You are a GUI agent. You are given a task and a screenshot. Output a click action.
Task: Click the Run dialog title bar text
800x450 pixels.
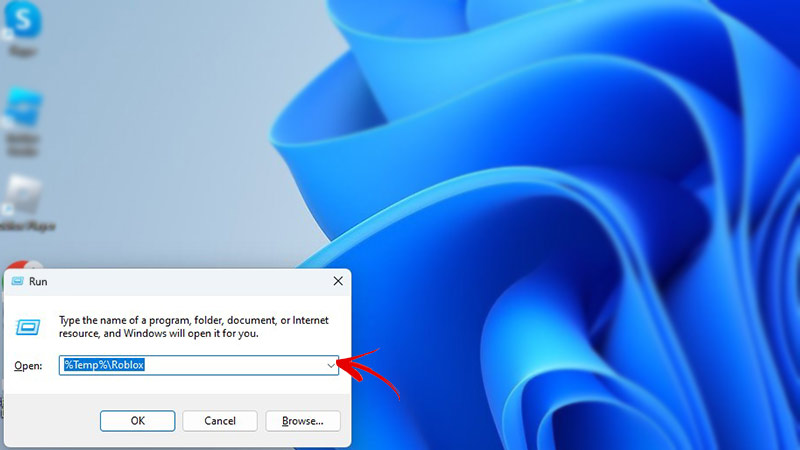point(38,282)
